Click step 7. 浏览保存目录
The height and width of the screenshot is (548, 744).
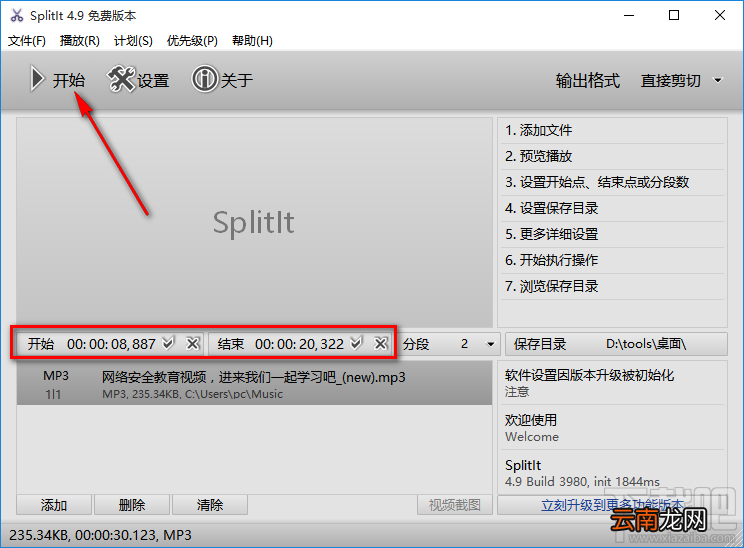pos(612,286)
